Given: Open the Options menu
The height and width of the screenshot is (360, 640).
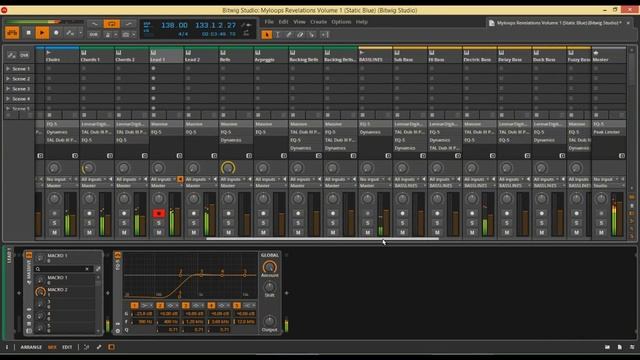Looking at the screenshot, I should [341, 22].
